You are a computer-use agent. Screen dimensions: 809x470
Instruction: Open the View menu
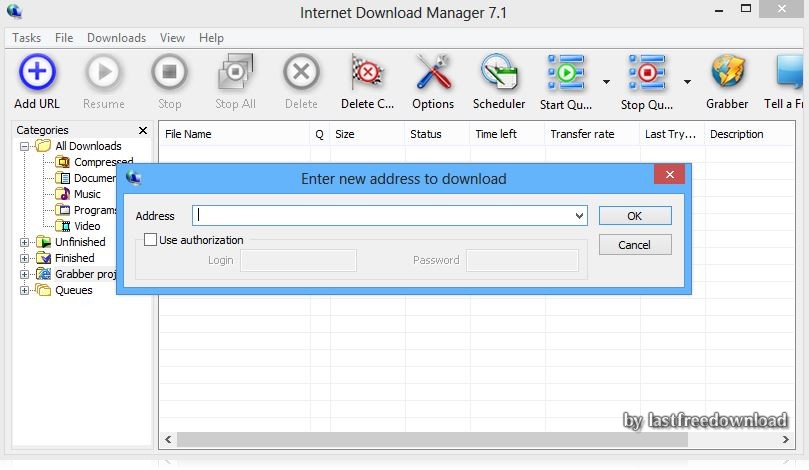click(x=172, y=38)
